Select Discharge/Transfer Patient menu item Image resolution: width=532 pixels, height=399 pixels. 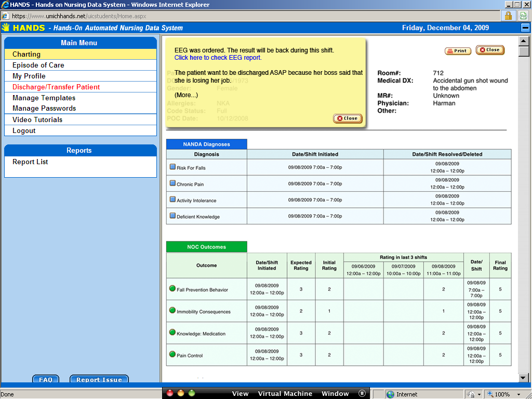tap(81, 87)
